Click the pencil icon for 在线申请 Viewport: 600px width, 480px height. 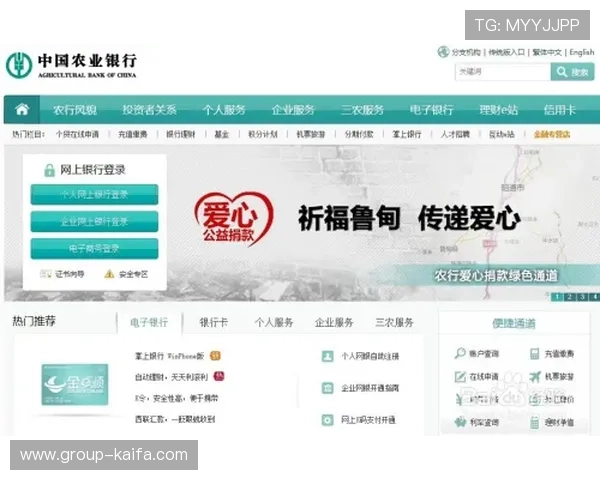460,377
